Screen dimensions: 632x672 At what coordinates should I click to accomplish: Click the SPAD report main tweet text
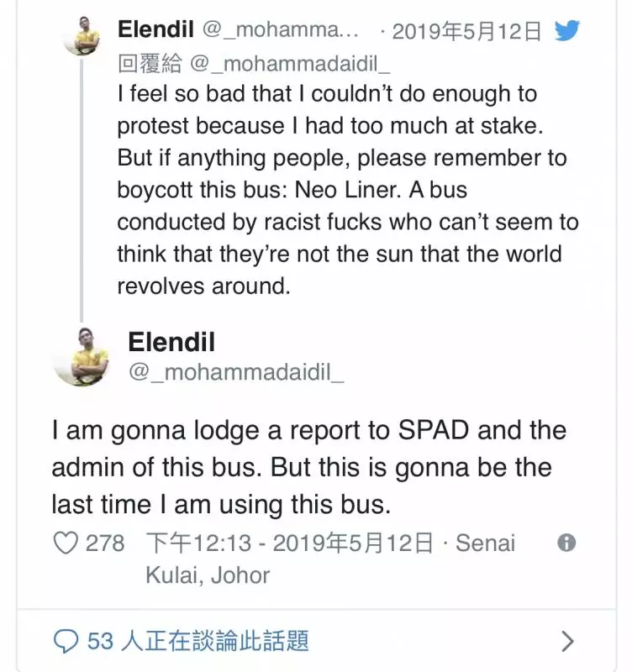tap(308, 467)
